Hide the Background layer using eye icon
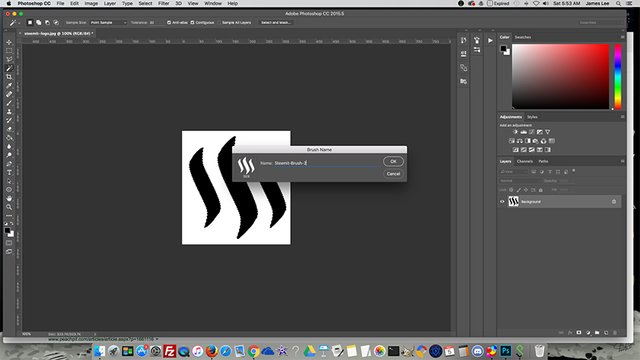The height and width of the screenshot is (360, 640). 502,202
